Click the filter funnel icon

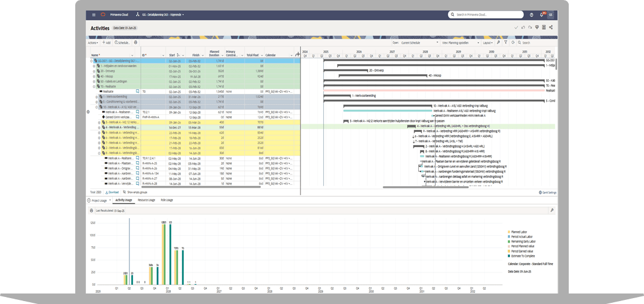pyautogui.click(x=505, y=43)
